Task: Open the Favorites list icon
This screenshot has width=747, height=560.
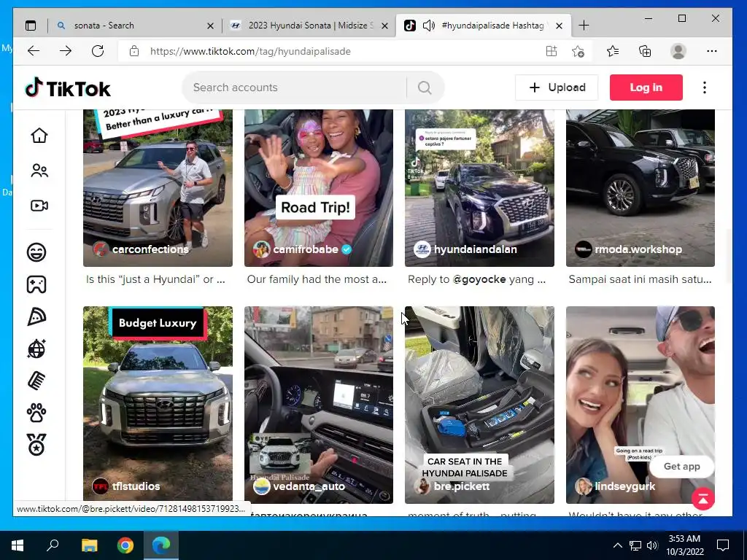Action: click(x=613, y=51)
